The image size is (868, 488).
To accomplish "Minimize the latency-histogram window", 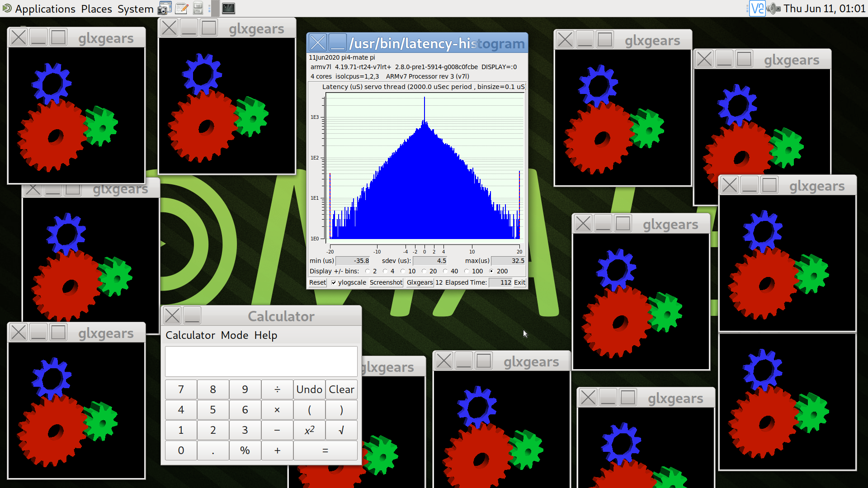I will pyautogui.click(x=337, y=42).
